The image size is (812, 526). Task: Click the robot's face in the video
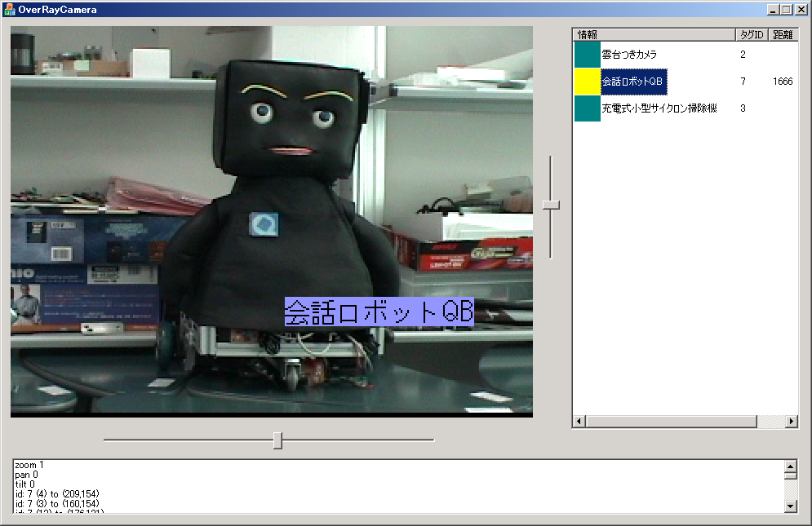[293, 119]
